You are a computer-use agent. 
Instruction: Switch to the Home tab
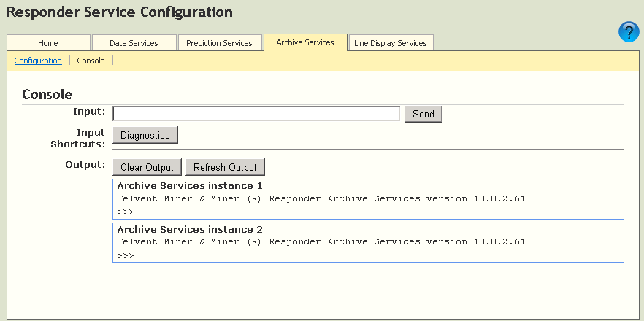[48, 43]
